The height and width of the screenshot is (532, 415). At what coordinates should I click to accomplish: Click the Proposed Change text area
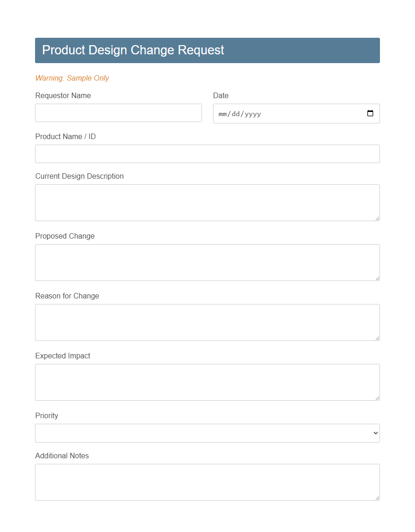click(x=207, y=262)
